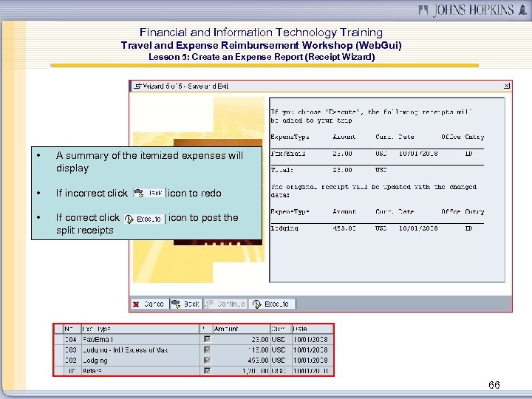Click the Fax/Email entry in wizard summary
The width and height of the screenshot is (532, 399).
point(288,154)
